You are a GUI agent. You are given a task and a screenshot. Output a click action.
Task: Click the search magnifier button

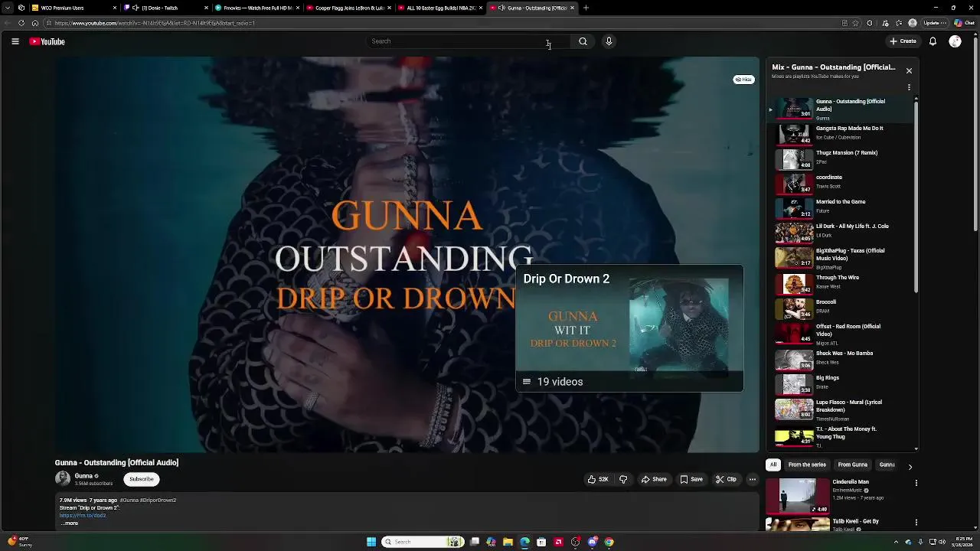coord(583,41)
